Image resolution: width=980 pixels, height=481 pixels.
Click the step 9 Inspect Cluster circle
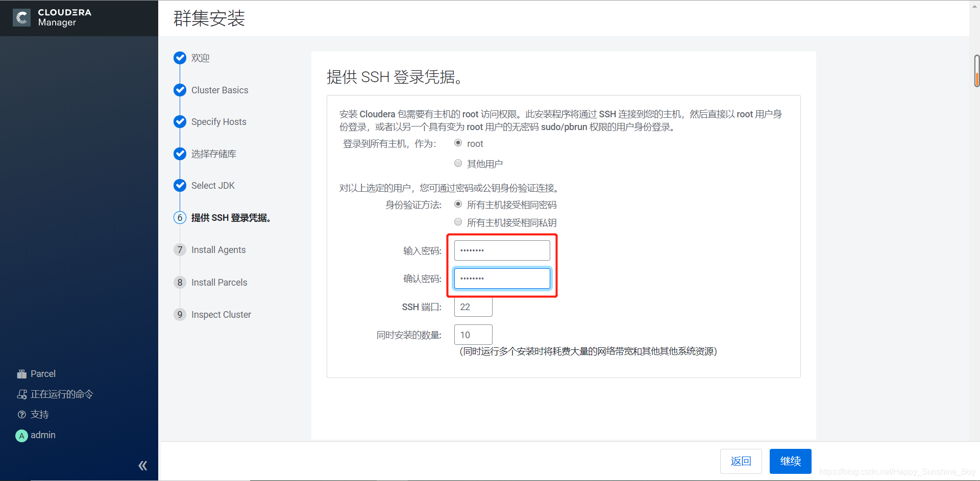(x=180, y=314)
